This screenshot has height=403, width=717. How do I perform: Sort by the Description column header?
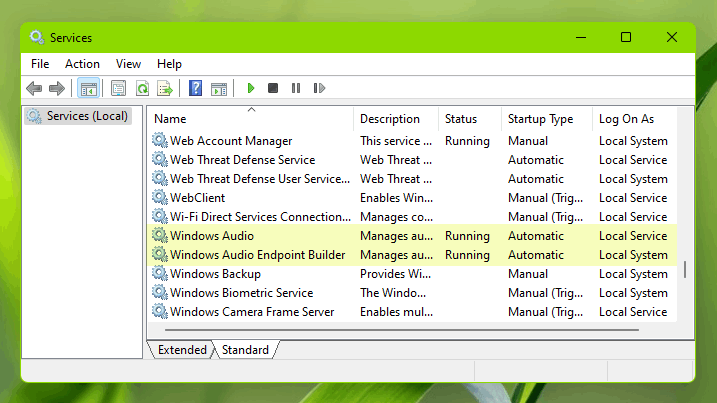396,119
